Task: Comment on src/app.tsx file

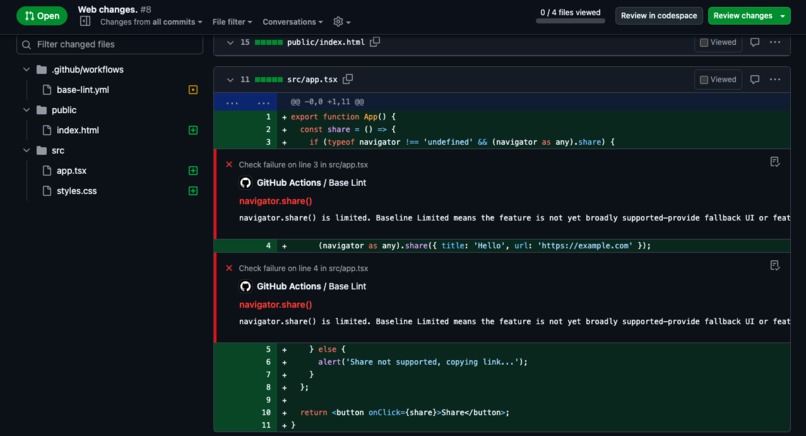Action: pos(755,79)
